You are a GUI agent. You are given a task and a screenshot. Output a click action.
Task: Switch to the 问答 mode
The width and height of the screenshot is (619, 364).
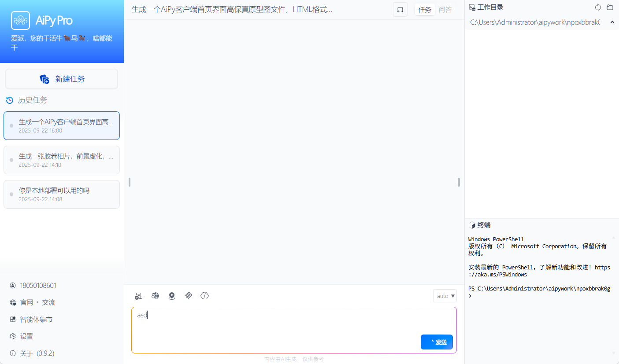(445, 10)
